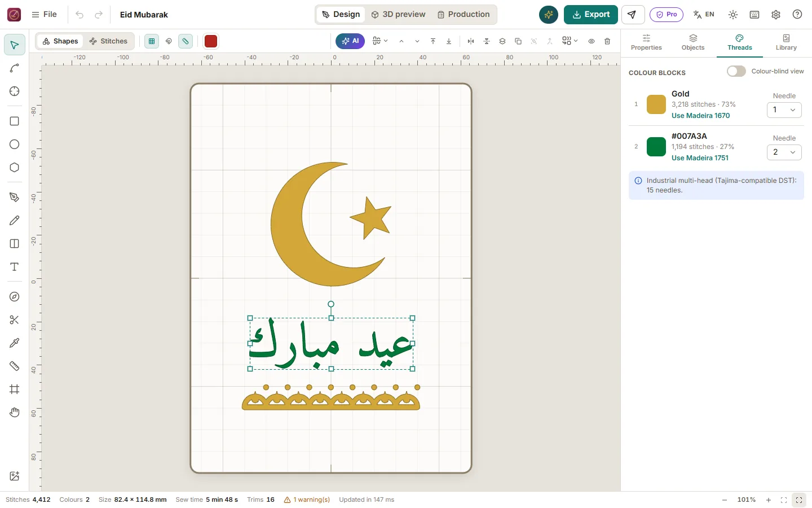The width and height of the screenshot is (812, 508).
Task: Switch to the 3D preview tab
Action: tap(398, 15)
